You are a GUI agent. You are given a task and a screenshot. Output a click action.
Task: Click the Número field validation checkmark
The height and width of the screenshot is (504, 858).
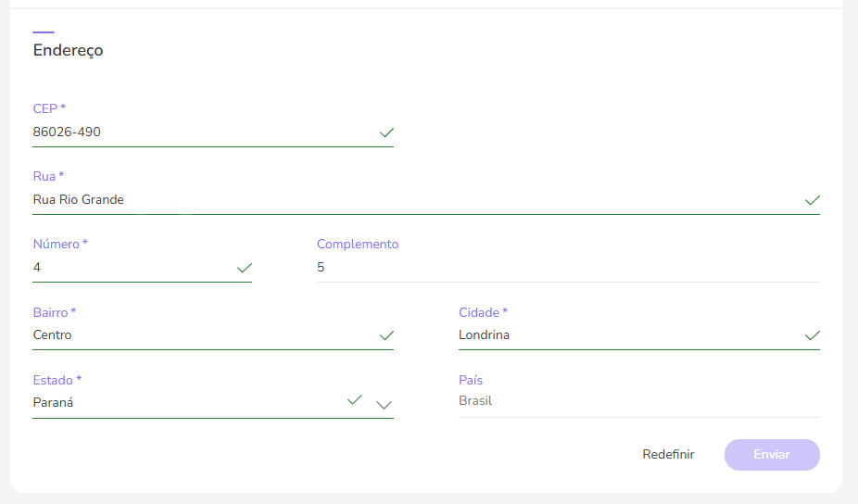click(245, 268)
